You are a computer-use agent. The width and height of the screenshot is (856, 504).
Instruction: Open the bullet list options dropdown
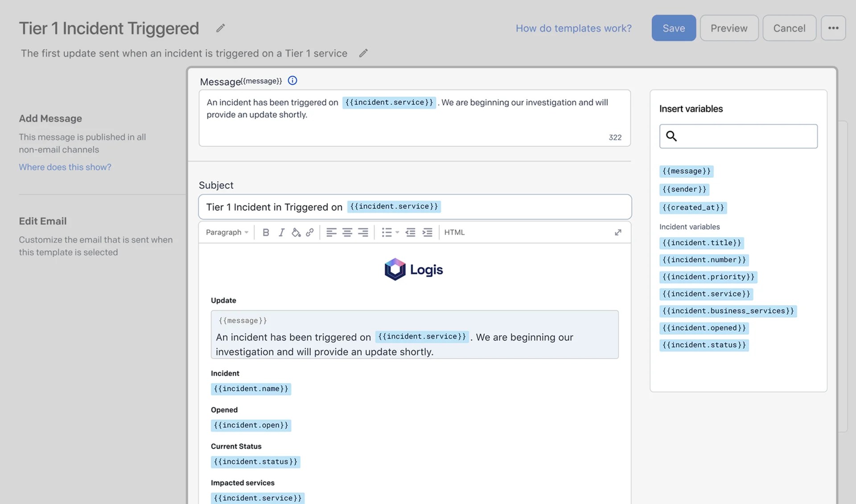397,232
